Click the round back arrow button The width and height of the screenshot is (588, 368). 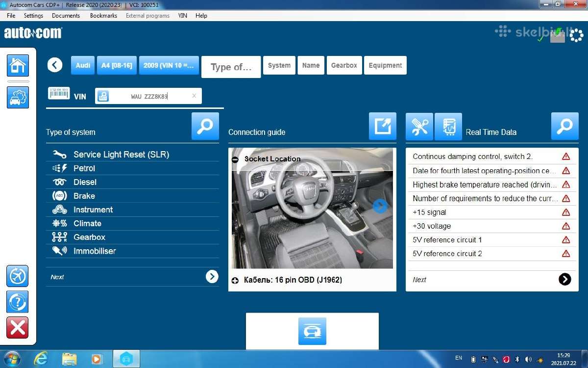[x=55, y=65]
